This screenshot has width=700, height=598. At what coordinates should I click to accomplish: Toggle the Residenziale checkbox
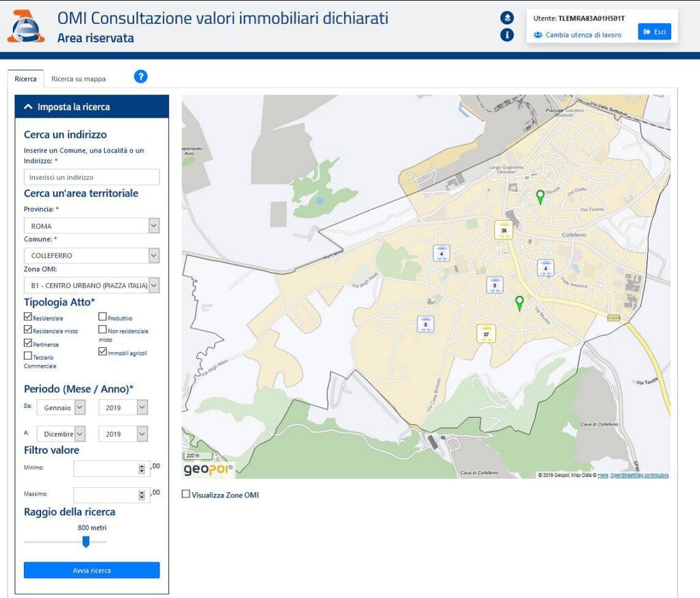click(x=28, y=317)
